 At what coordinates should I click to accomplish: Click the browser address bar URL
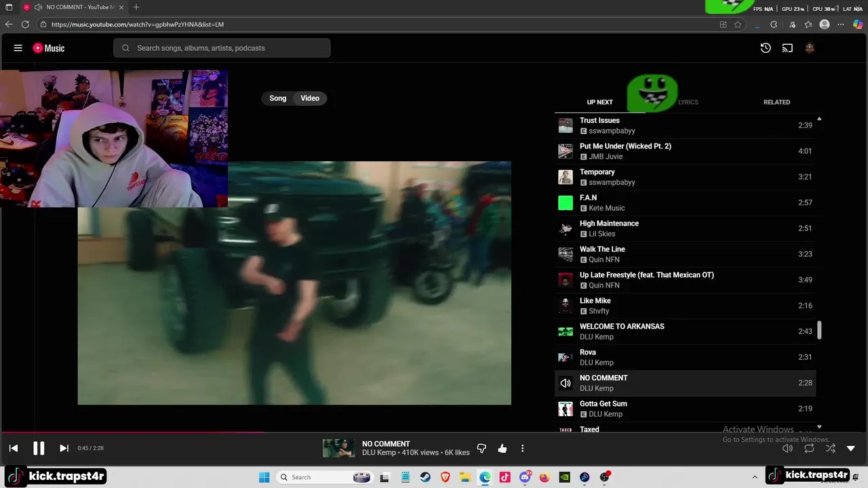[138, 24]
